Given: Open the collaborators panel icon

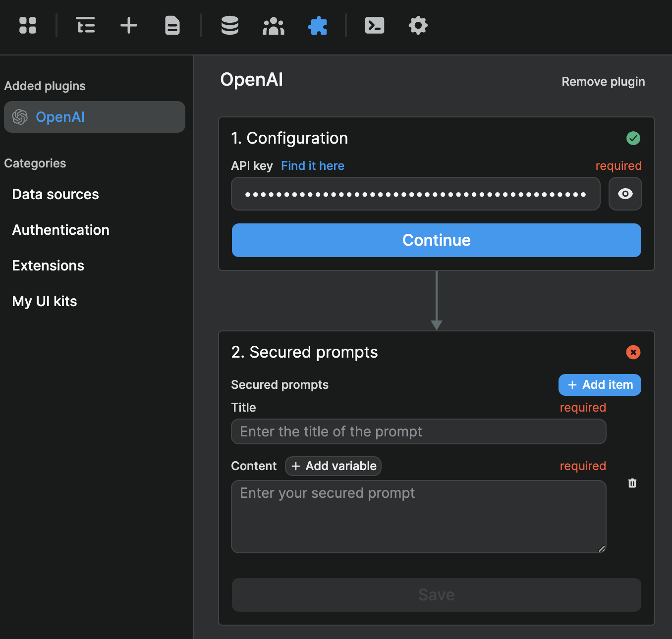Looking at the screenshot, I should (x=274, y=25).
